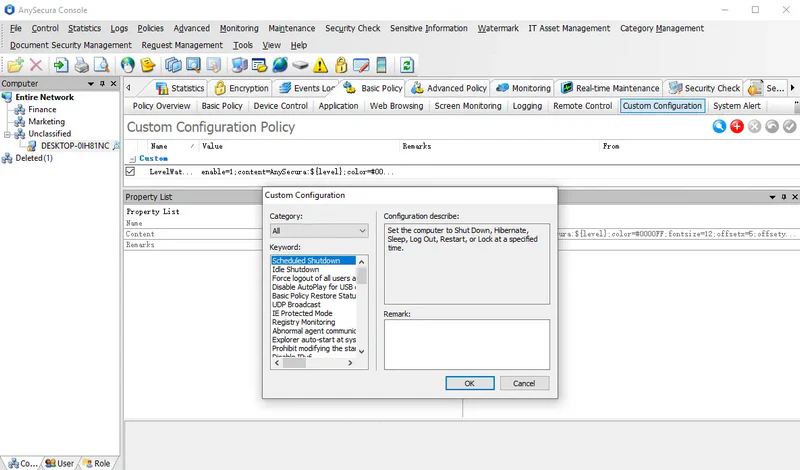Switch to the Advanced Policy tab
This screenshot has width=800, height=470.
click(x=449, y=88)
